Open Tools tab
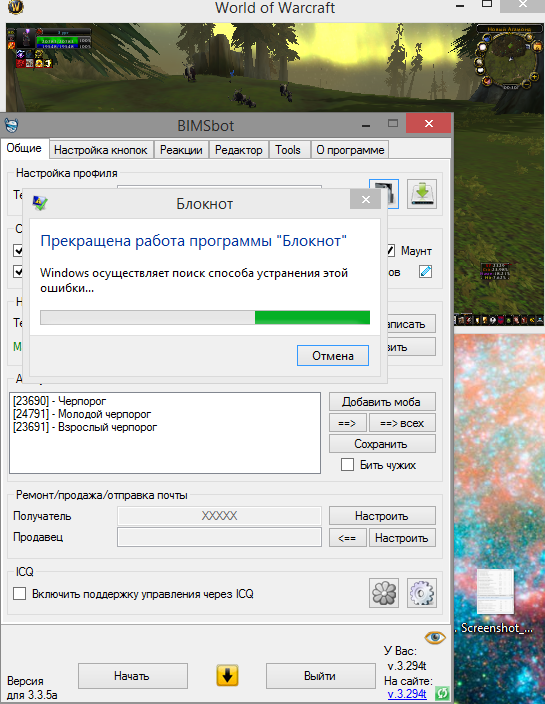 coord(288,150)
